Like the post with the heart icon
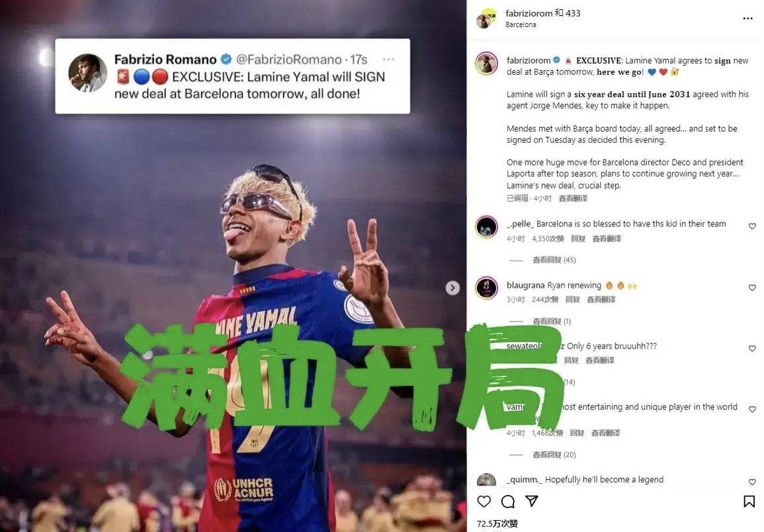 point(484,502)
